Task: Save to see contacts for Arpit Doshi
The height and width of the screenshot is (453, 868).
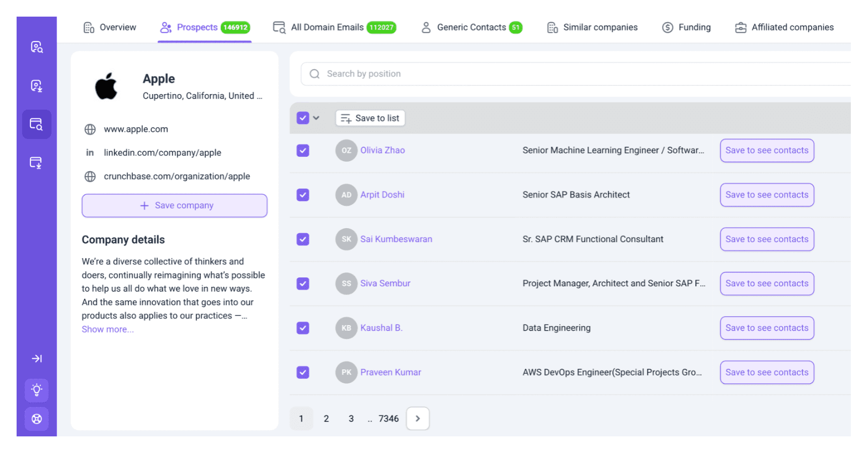Action: click(767, 195)
